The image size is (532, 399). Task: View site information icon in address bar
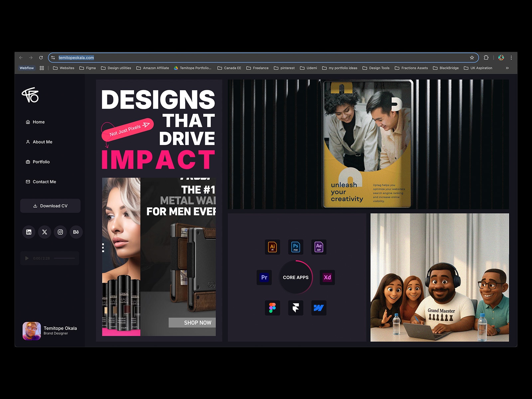point(53,58)
